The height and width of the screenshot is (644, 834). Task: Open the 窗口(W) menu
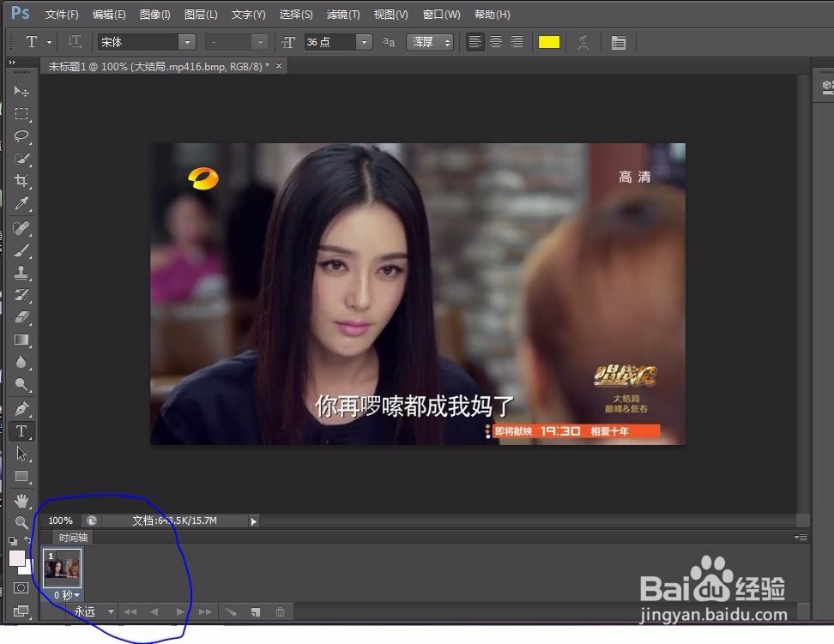coord(442,15)
